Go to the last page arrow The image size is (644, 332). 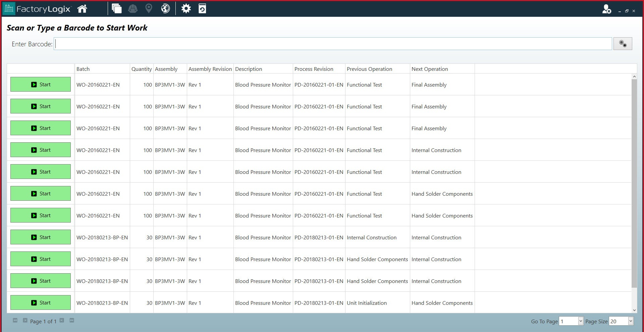coord(72,320)
